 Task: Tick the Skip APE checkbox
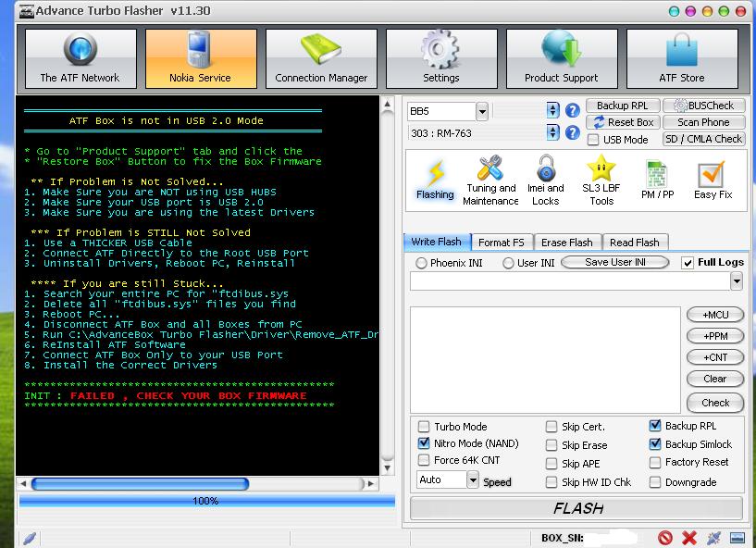(x=552, y=464)
